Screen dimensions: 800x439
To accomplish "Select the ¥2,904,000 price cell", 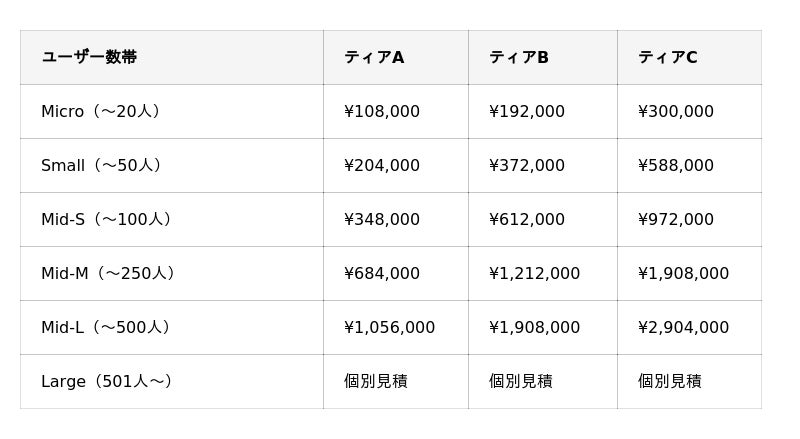I will pos(683,327).
